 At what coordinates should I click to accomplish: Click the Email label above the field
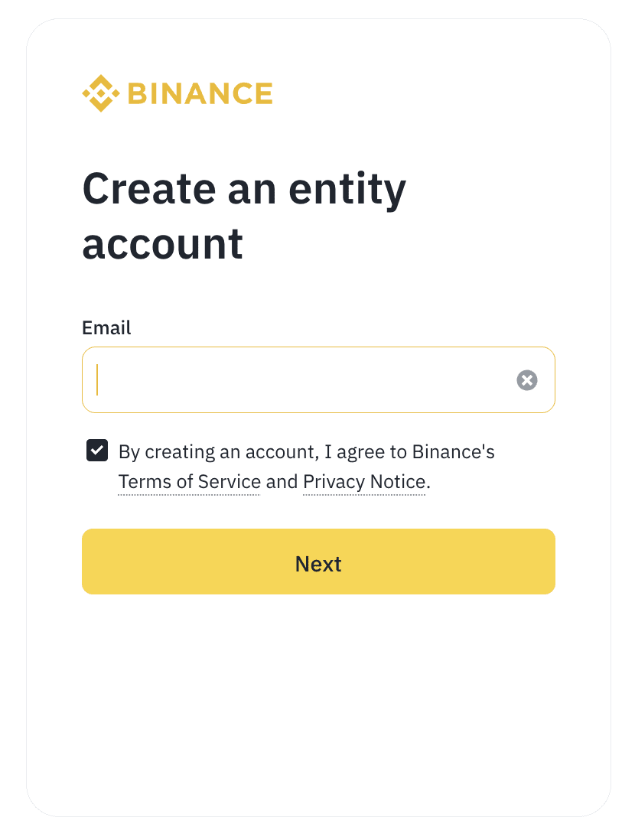106,328
